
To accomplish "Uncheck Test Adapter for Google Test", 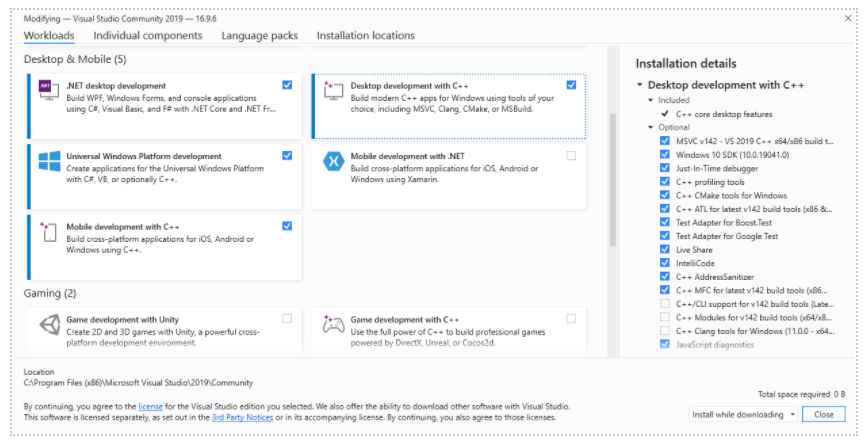I will (665, 236).
